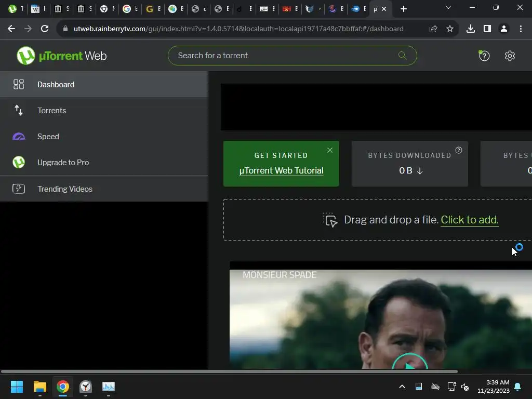Open Trending Videos in sidebar
532x399 pixels.
103,189
